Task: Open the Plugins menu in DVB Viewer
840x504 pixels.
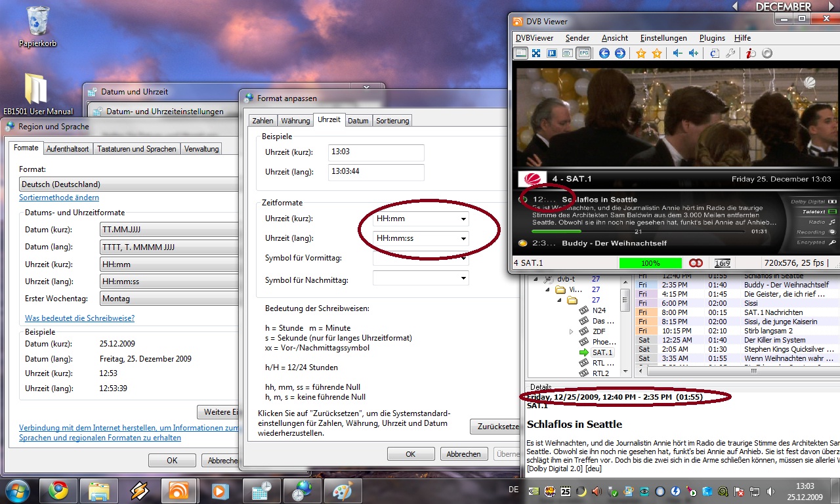Action: [x=712, y=38]
